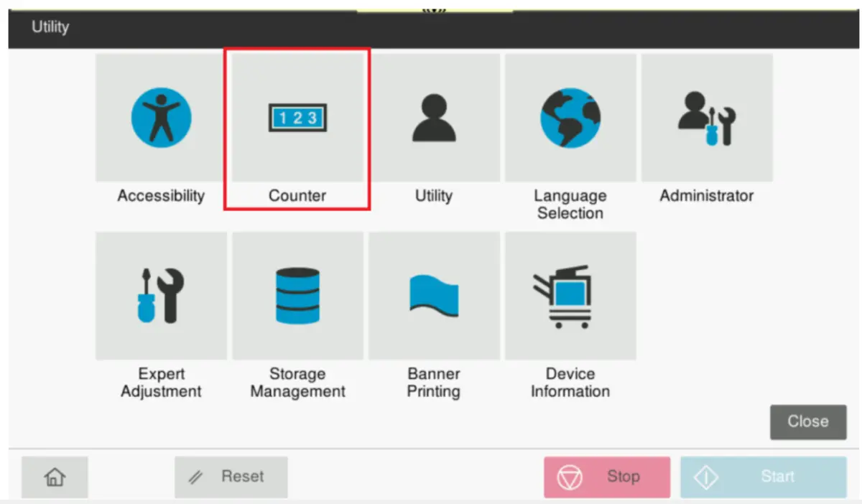Tap the Language Selection globe icon
This screenshot has height=504, width=862.
(x=570, y=117)
